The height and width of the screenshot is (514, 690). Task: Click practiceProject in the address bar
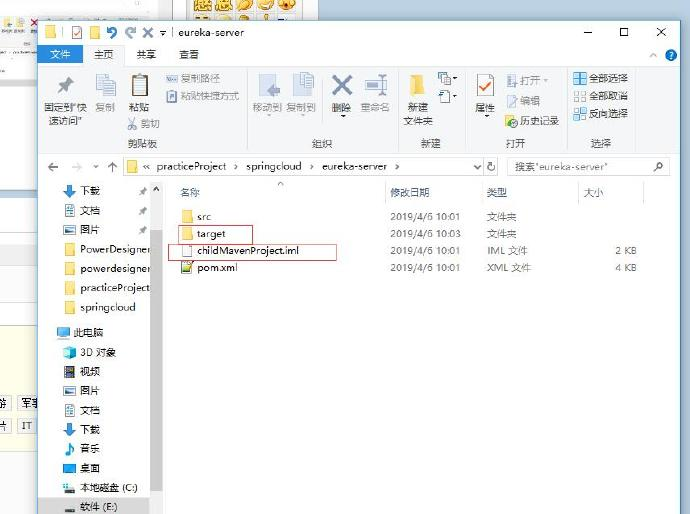(x=191, y=166)
